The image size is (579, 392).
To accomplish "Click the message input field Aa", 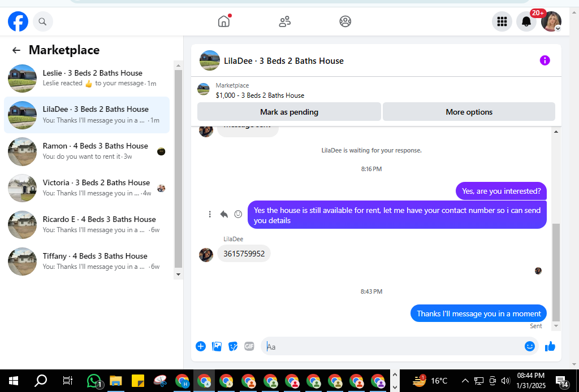I will click(x=391, y=346).
